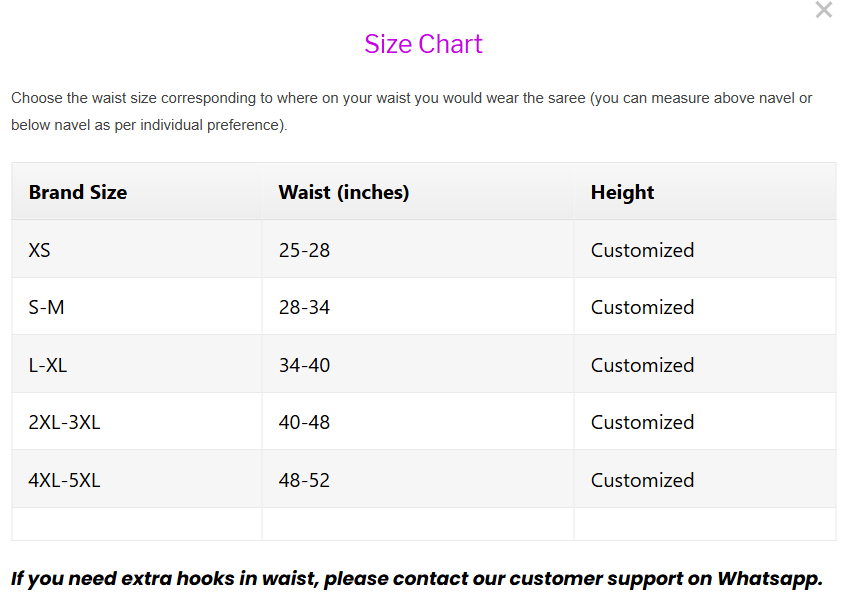Select the L-XL brand size cell

click(48, 365)
